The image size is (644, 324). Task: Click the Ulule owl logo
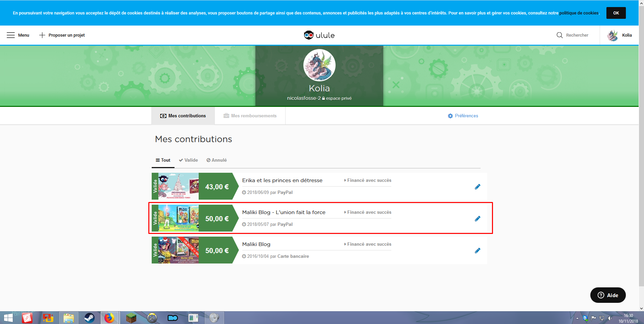point(308,35)
